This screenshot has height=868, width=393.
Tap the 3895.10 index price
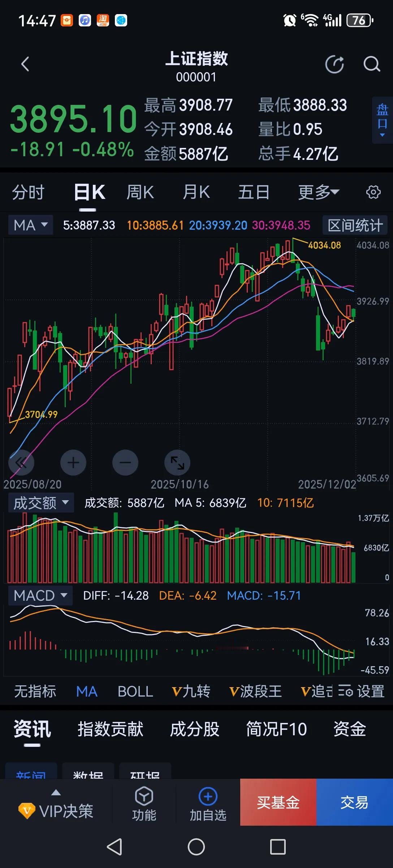(73, 119)
